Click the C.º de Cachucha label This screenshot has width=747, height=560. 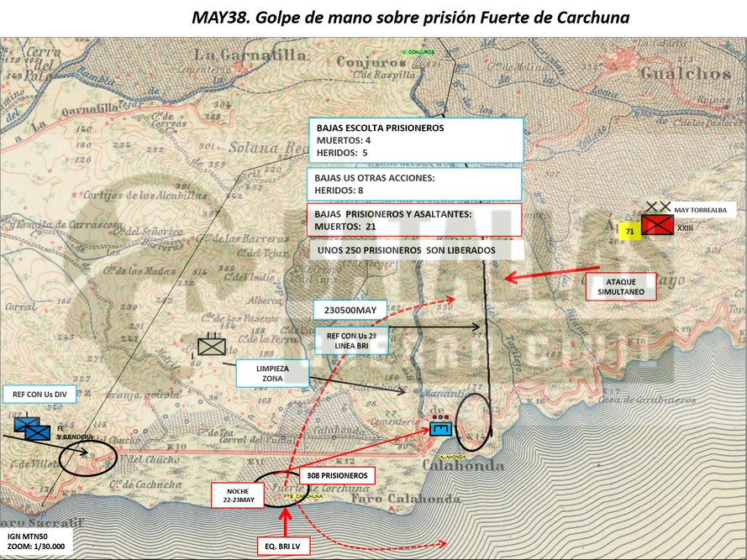point(145,484)
